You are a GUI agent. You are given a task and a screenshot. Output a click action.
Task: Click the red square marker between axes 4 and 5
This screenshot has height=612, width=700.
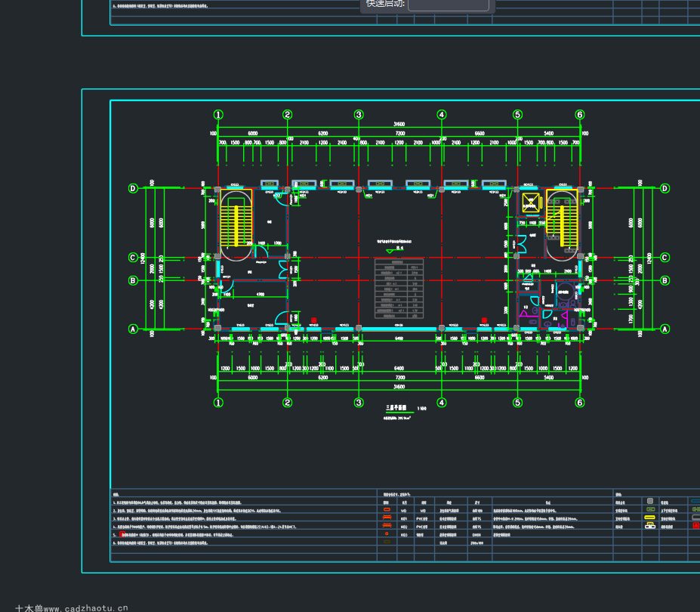click(x=484, y=320)
